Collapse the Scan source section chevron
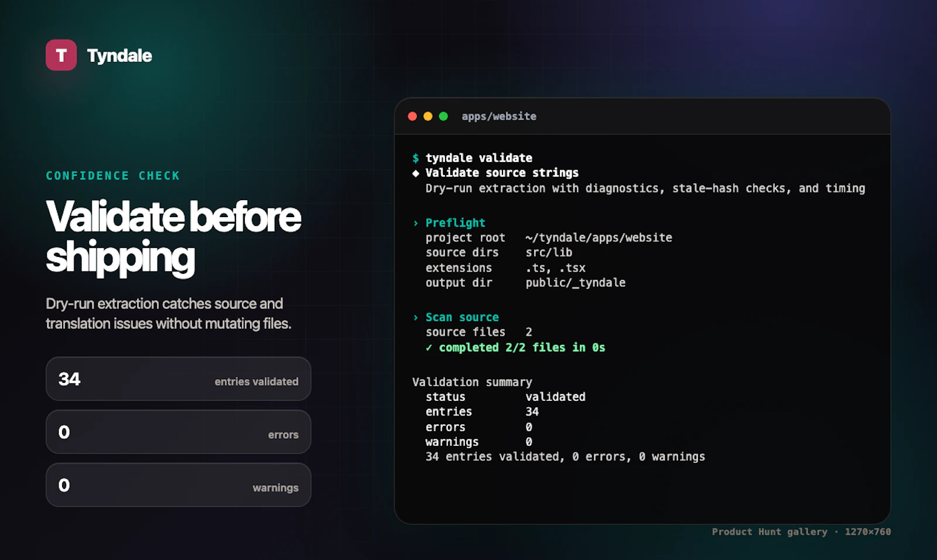Viewport: 937px width, 560px height. 416,317
